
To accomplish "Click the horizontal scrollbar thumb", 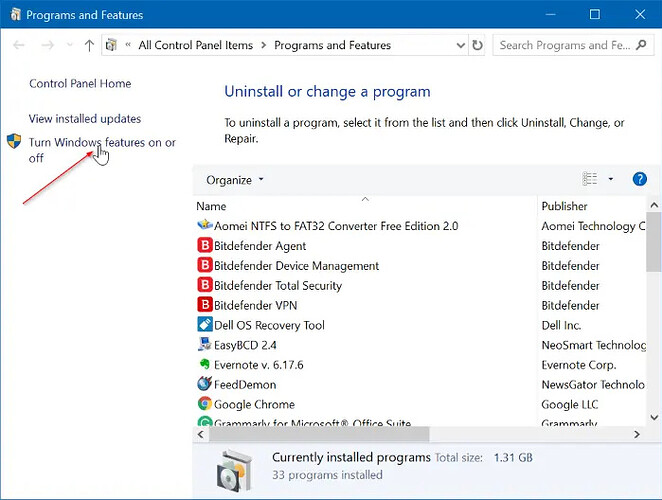I will 319,434.
